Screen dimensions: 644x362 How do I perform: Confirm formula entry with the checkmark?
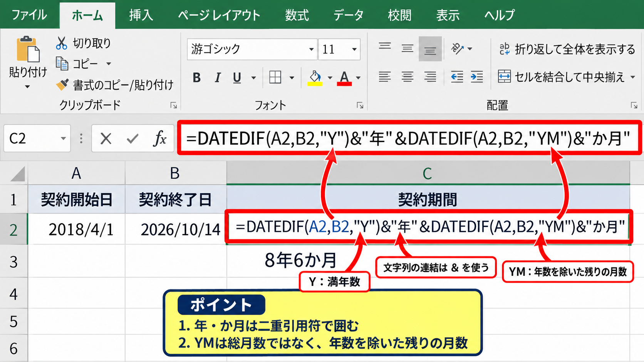pyautogui.click(x=132, y=138)
